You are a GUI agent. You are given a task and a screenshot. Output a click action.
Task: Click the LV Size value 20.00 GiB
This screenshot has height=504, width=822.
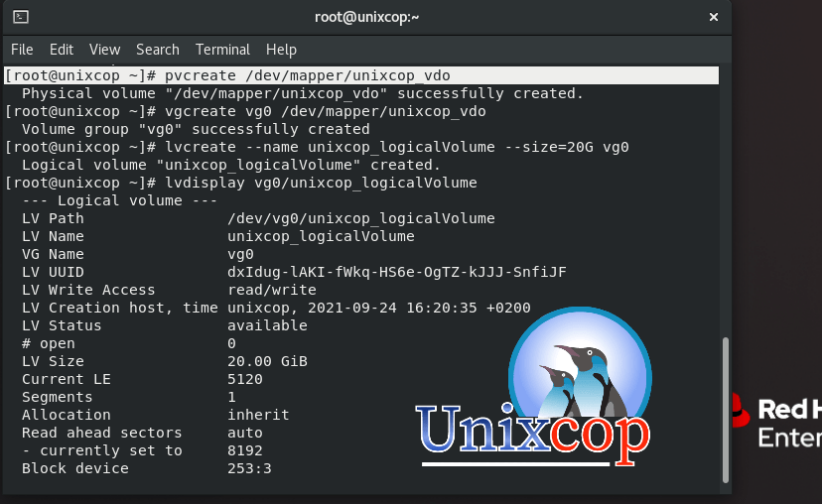[x=267, y=361]
